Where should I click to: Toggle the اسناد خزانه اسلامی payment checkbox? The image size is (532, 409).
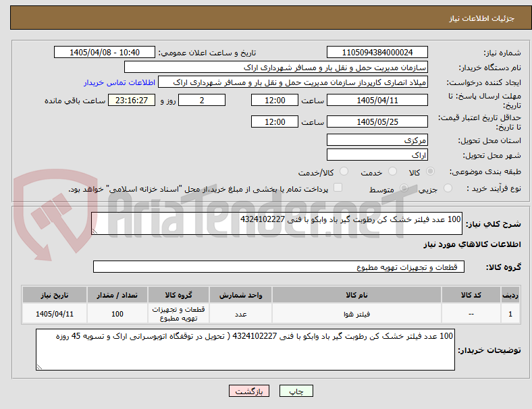tap(338, 188)
